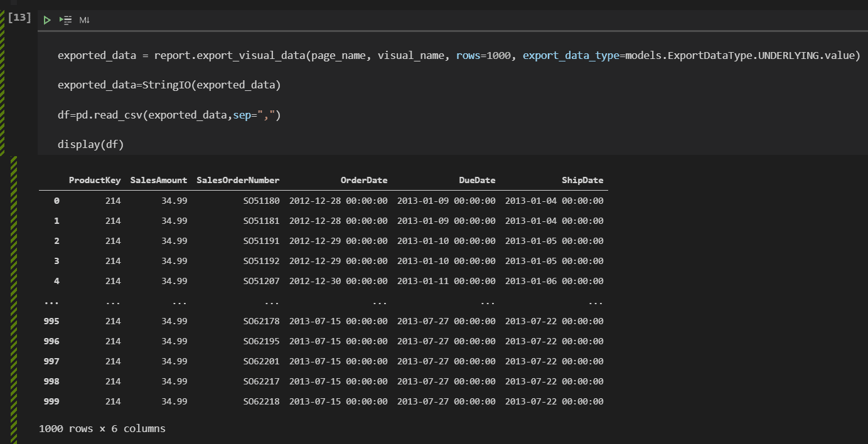Select the DueDate column header
868x444 pixels.
(477, 180)
